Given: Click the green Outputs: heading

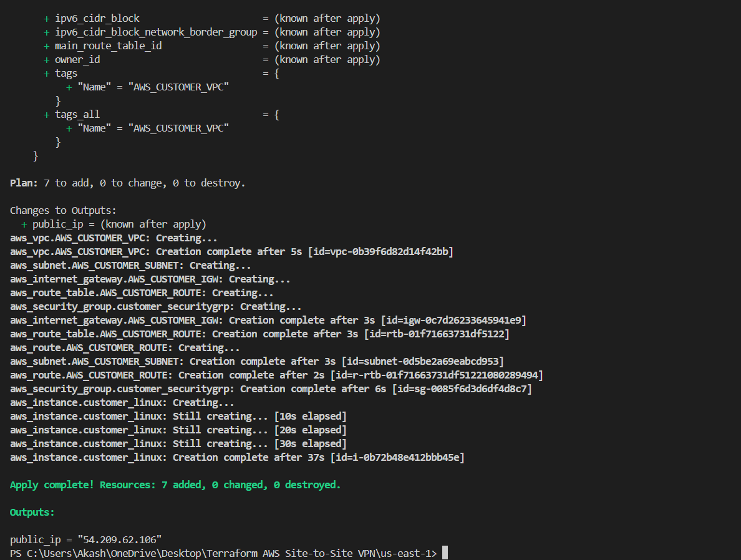Looking at the screenshot, I should coord(32,512).
